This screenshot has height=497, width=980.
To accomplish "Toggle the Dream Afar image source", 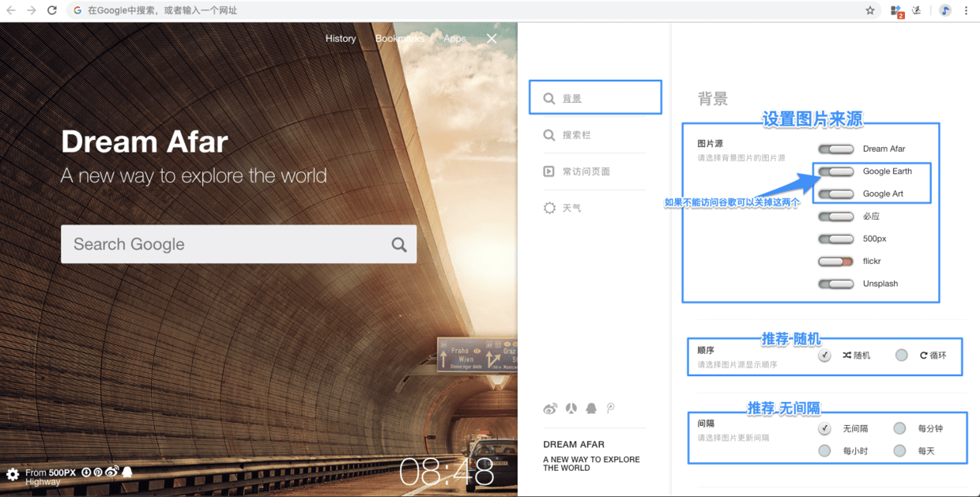I will 836,149.
